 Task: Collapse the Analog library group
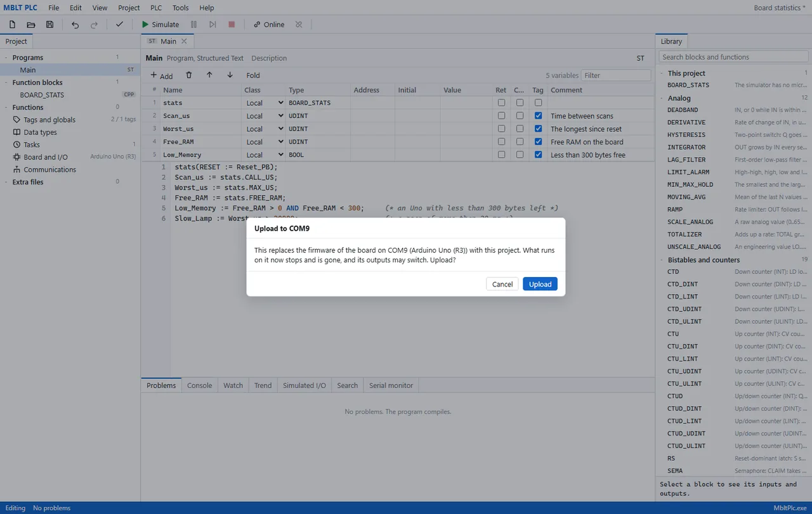(662, 98)
